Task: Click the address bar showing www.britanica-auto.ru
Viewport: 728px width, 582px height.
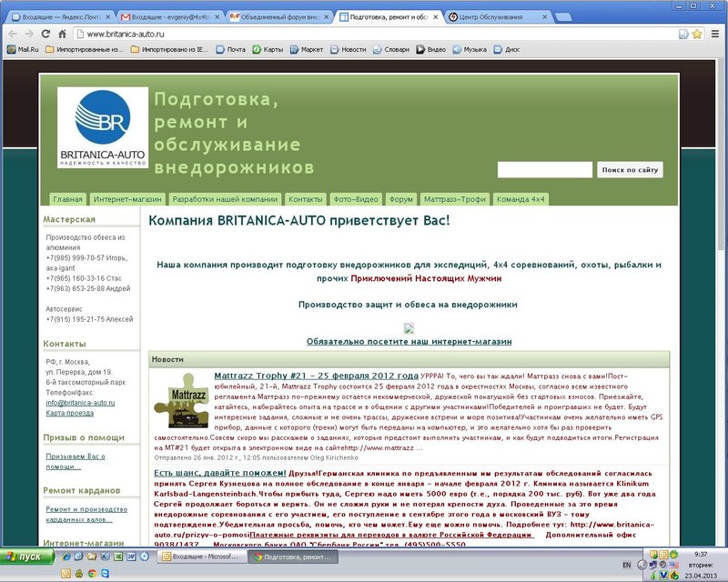Action: click(376, 34)
